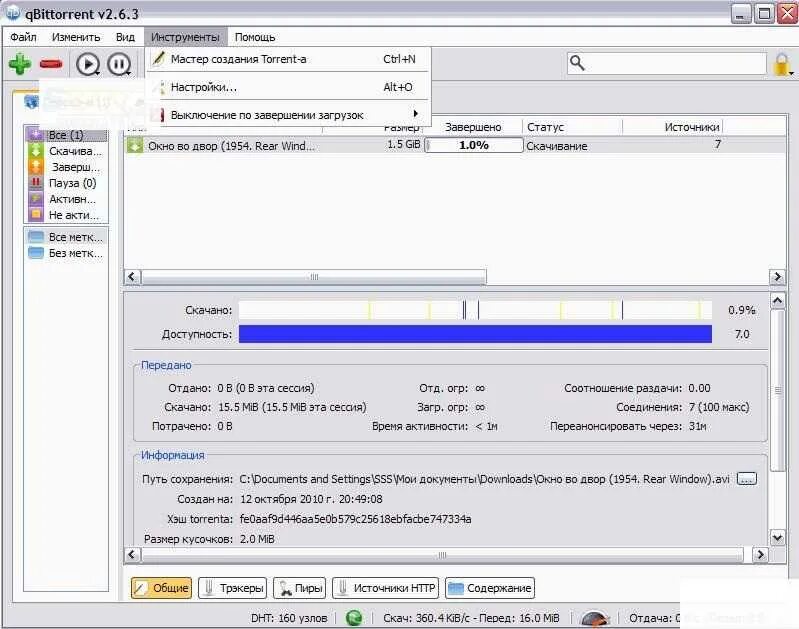
Task: Switch to the Источники HTTP tab
Action: click(386, 588)
